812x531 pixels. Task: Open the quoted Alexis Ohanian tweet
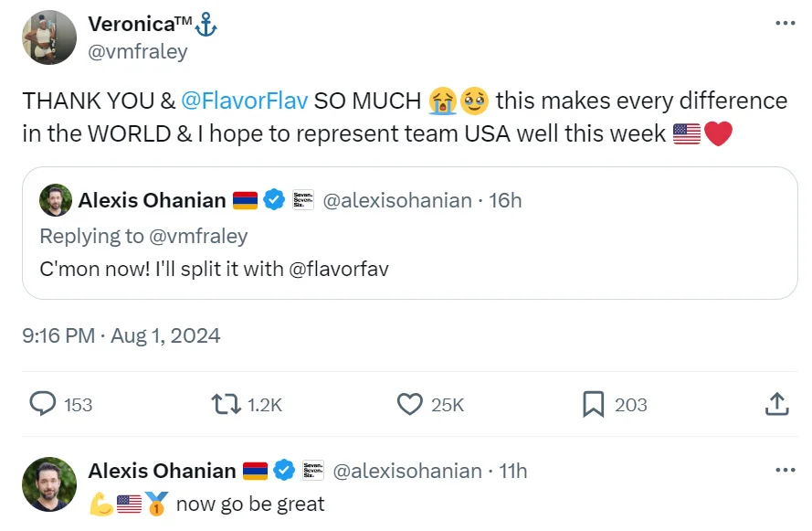click(410, 270)
